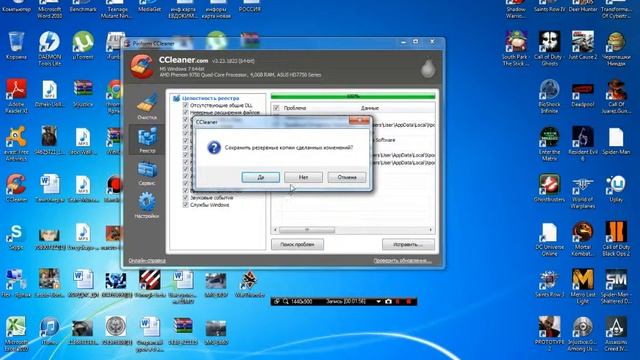Open the Проверить обновления link

pos(402,260)
